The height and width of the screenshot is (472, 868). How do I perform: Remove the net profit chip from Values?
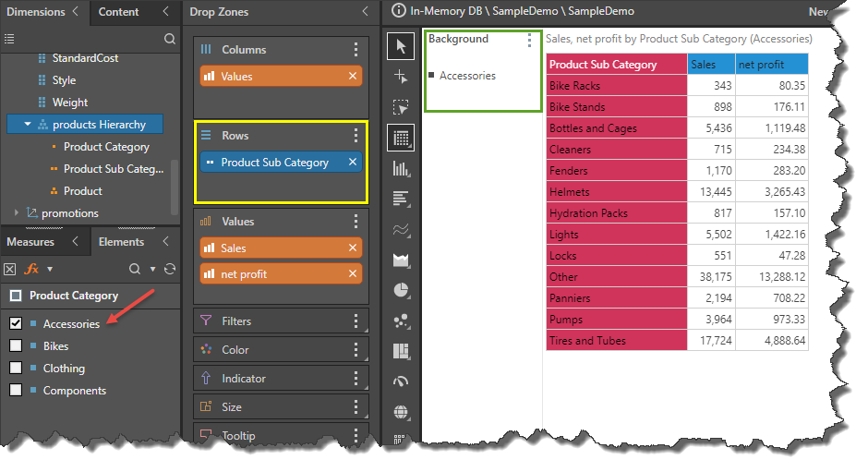point(352,274)
